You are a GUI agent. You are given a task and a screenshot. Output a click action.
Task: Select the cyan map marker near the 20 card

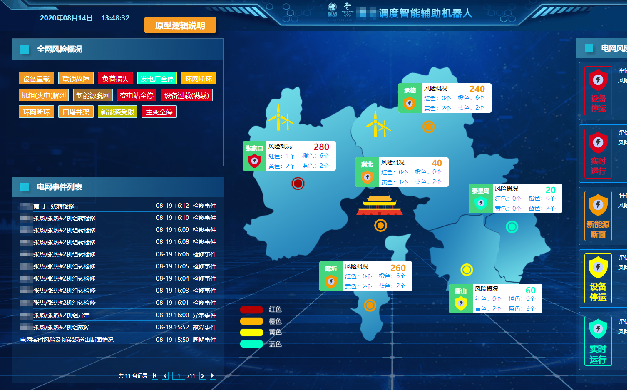[x=512, y=227]
